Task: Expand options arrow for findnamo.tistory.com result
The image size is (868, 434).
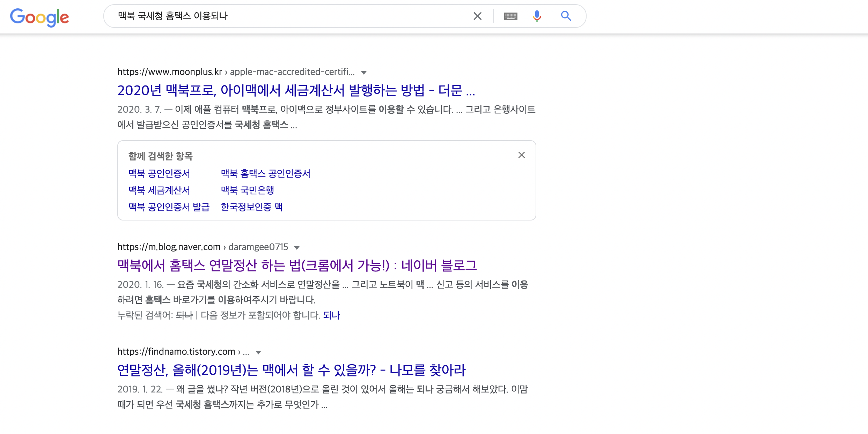Action: (258, 352)
